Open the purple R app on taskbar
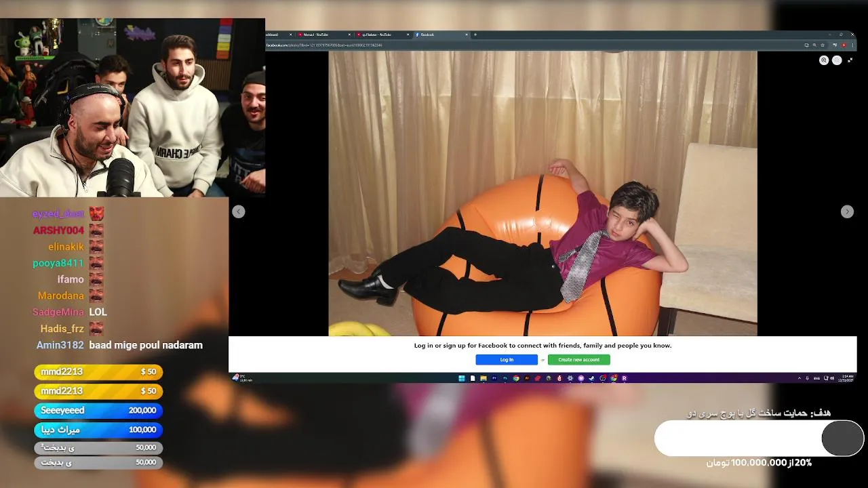This screenshot has width=868, height=488. (x=624, y=378)
